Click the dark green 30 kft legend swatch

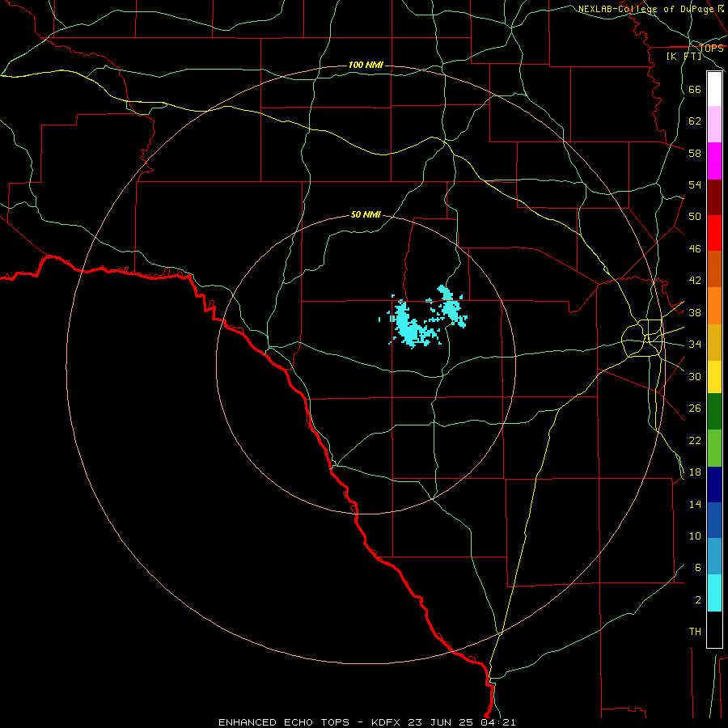pyautogui.click(x=714, y=411)
